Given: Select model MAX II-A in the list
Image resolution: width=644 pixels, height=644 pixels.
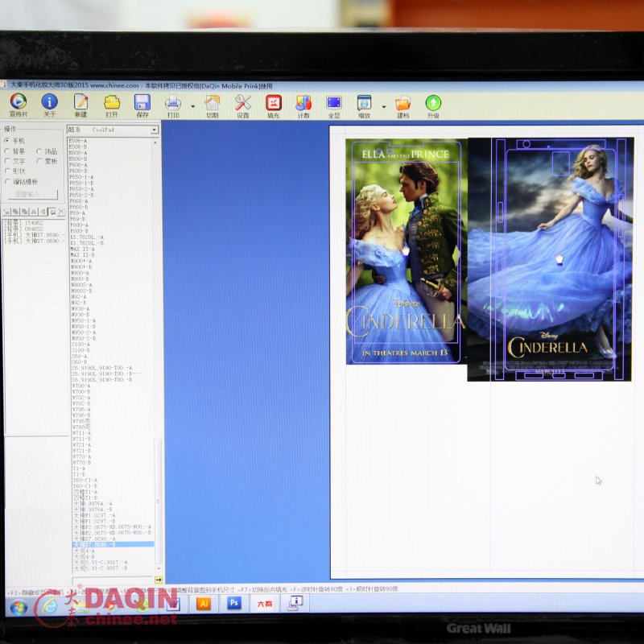Looking at the screenshot, I should (x=82, y=249).
